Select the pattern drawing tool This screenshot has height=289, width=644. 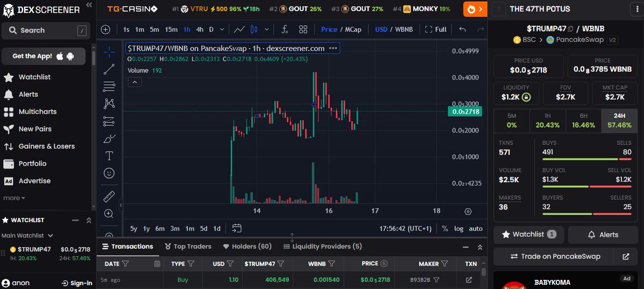coord(109,104)
